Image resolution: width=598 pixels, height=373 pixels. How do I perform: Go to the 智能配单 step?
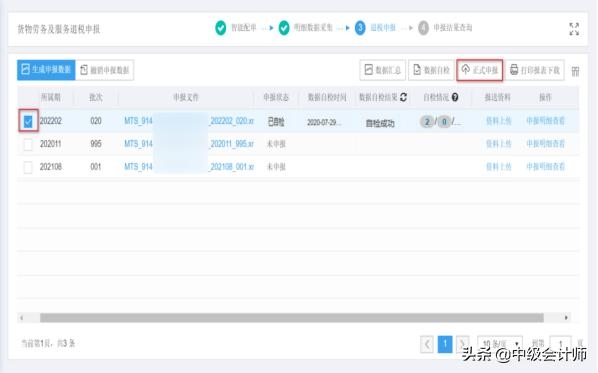244,28
